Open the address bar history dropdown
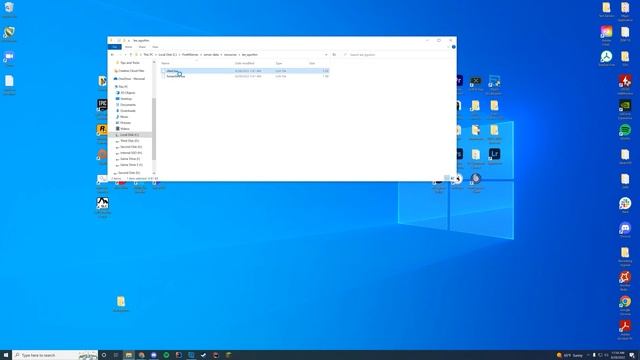The image size is (640, 360). point(326,55)
